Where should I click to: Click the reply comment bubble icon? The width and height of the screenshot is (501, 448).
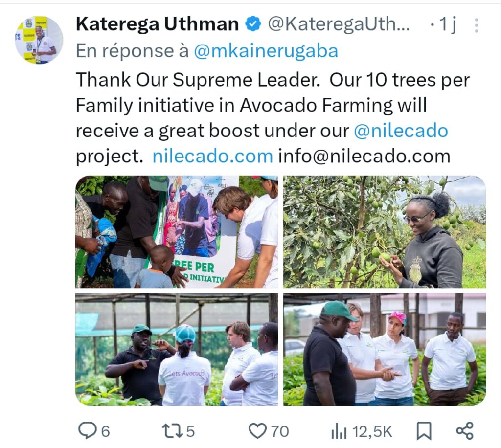pos(88,431)
